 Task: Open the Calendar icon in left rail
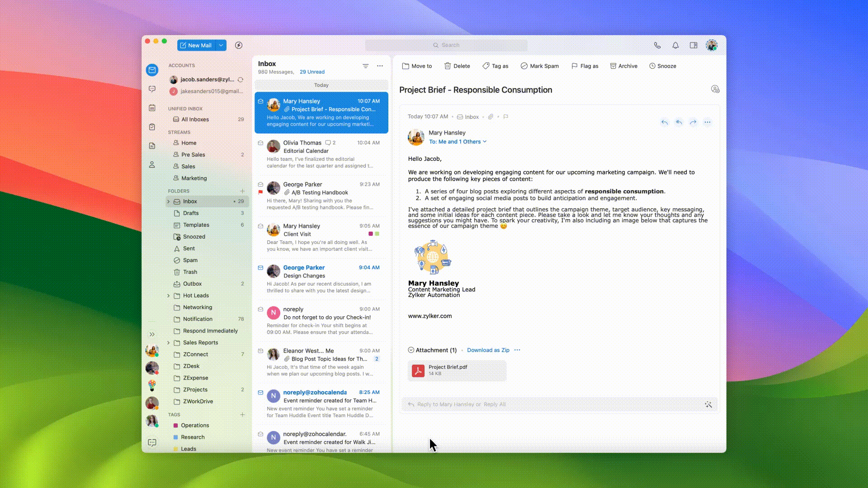(x=152, y=108)
